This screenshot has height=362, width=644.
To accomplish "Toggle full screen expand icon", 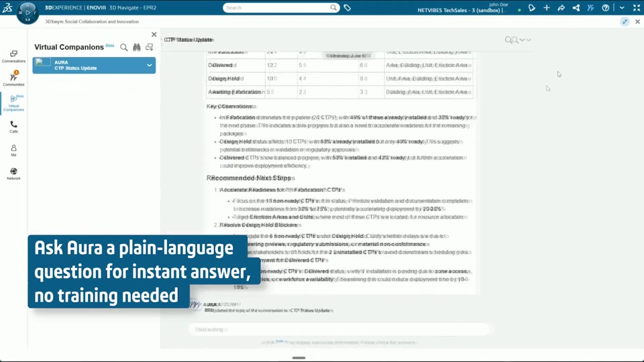I will tap(637, 8).
